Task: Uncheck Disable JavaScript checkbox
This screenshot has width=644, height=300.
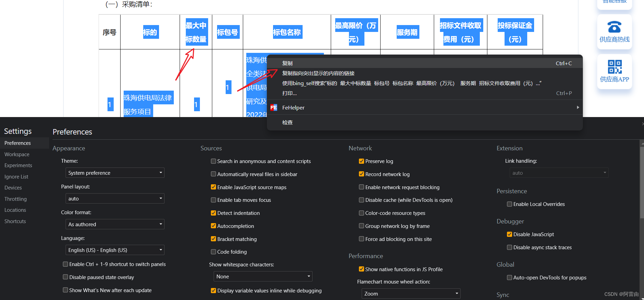Action: pyautogui.click(x=509, y=234)
